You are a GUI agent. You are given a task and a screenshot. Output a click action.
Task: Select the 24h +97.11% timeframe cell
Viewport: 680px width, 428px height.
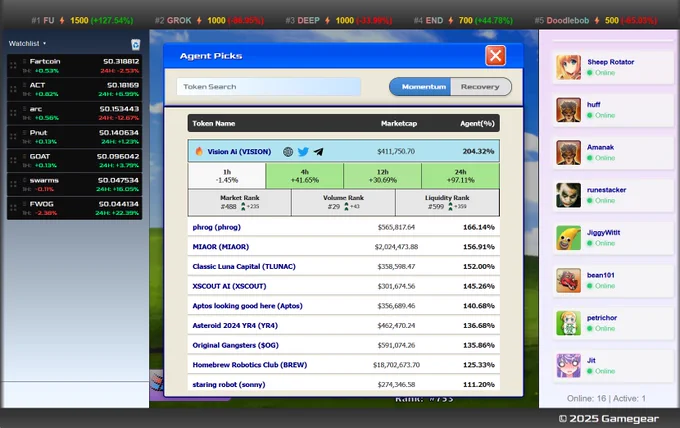coord(461,176)
